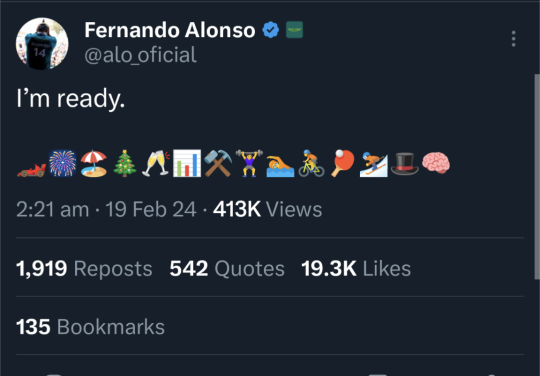
Task: Click the weightlifter emoji
Action: click(249, 163)
